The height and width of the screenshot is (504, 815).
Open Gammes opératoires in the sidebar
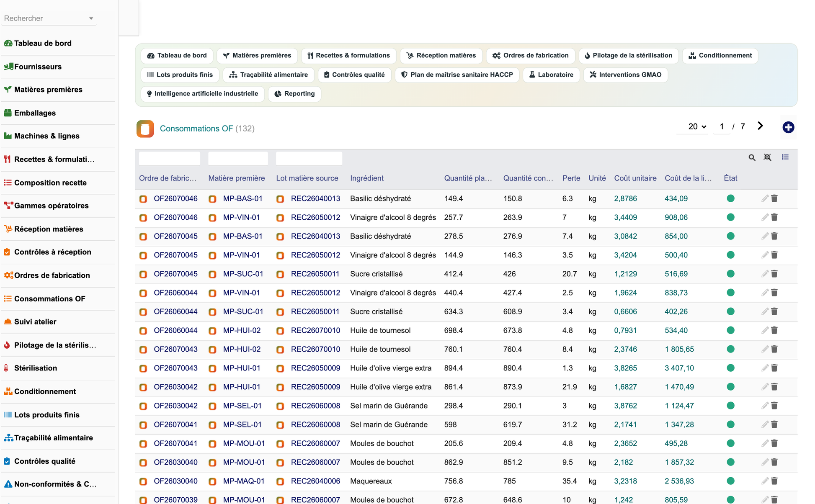(x=51, y=206)
